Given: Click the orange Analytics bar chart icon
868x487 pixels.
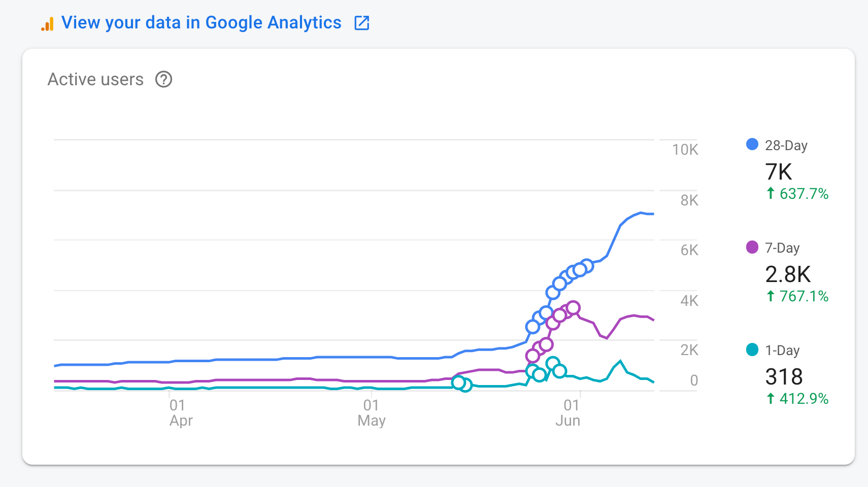Looking at the screenshot, I should [x=47, y=24].
